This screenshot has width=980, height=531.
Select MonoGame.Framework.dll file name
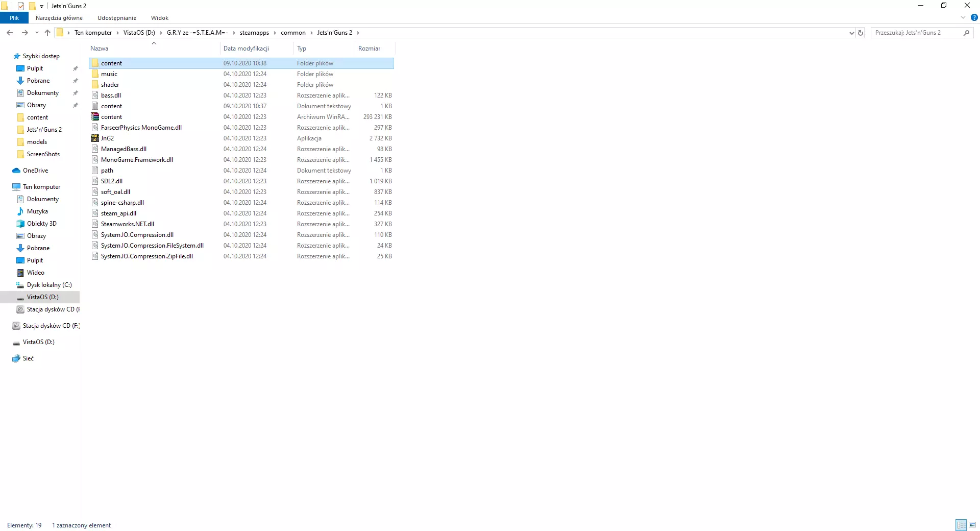pos(137,160)
